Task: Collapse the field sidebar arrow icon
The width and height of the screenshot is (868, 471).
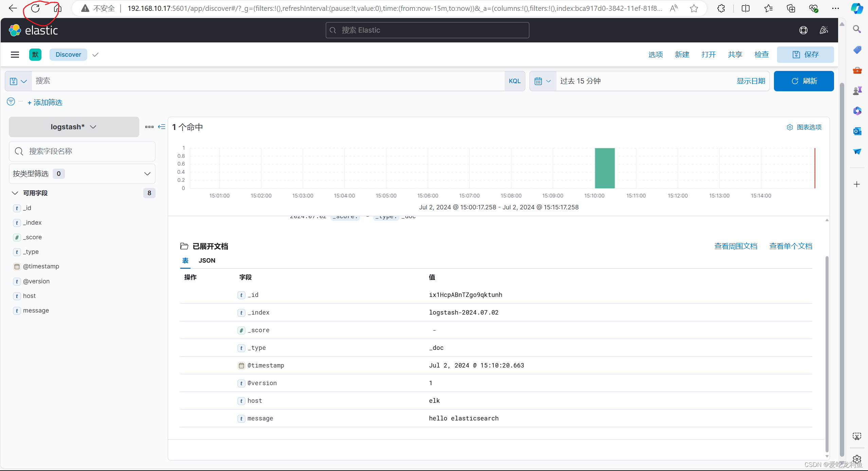Action: coord(162,127)
